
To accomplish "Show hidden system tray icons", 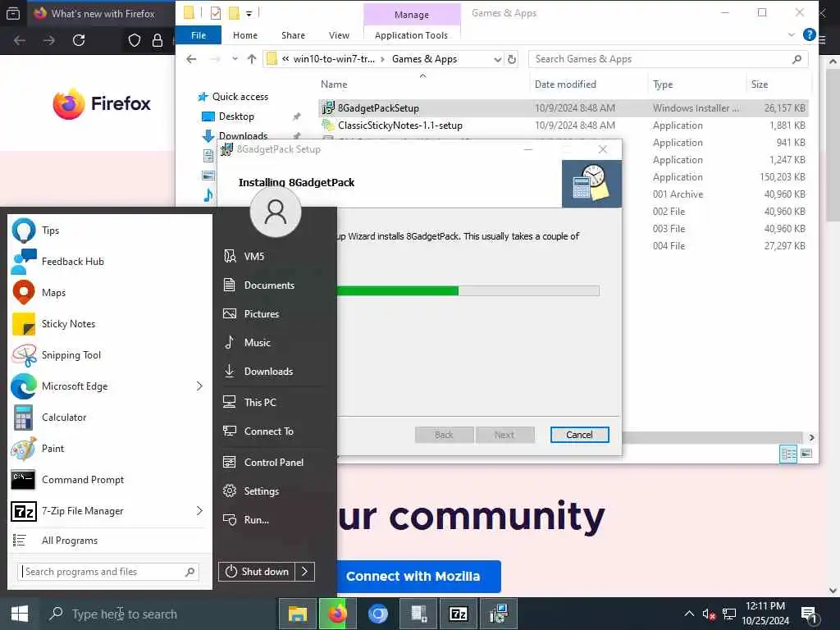I will point(689,614).
